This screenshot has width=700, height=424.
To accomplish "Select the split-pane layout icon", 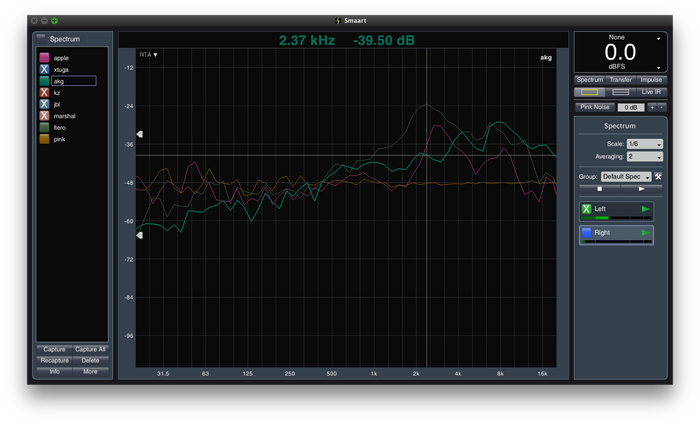I will click(621, 91).
